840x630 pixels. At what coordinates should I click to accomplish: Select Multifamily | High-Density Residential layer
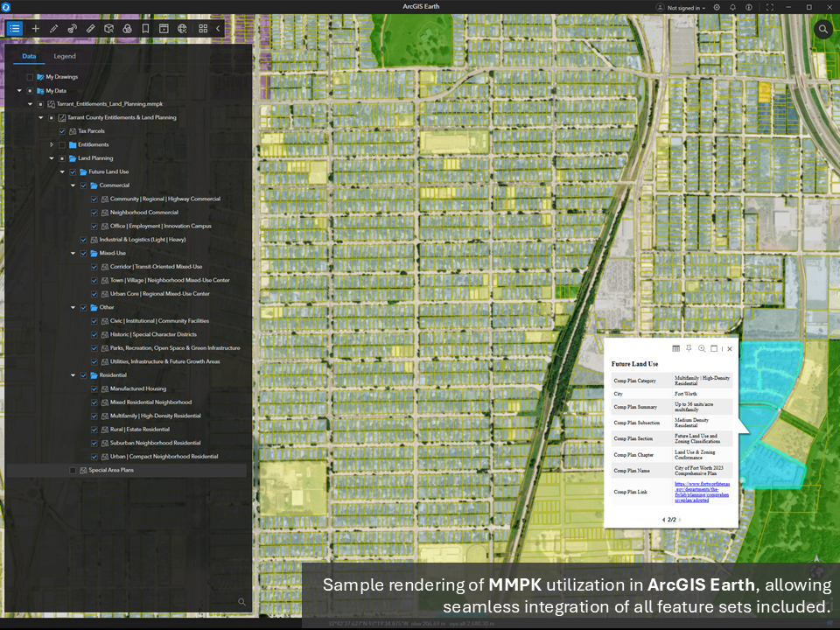[156, 416]
